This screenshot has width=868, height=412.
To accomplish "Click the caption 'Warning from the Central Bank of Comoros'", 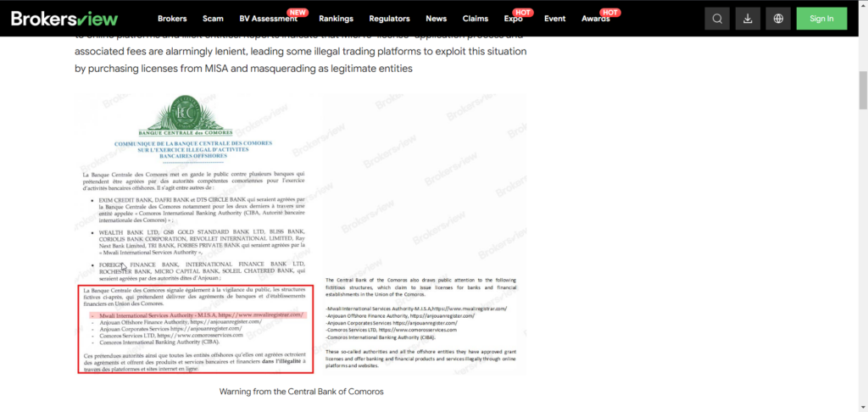I will tap(301, 392).
